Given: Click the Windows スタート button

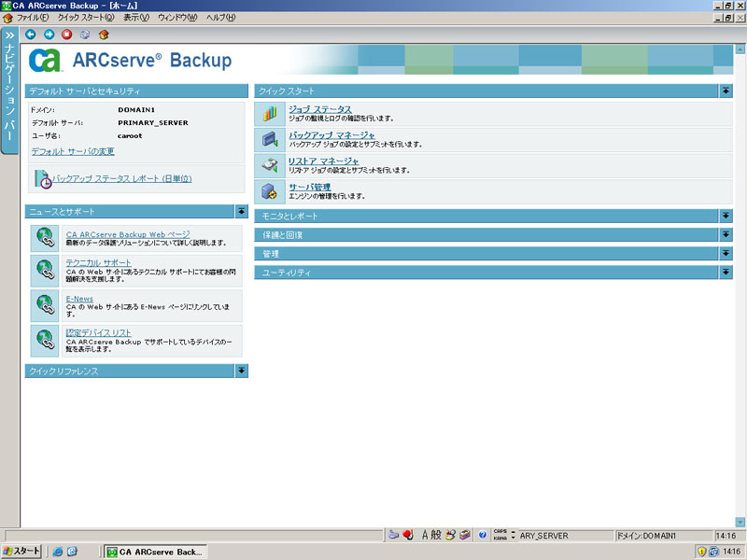Looking at the screenshot, I should pyautogui.click(x=21, y=552).
